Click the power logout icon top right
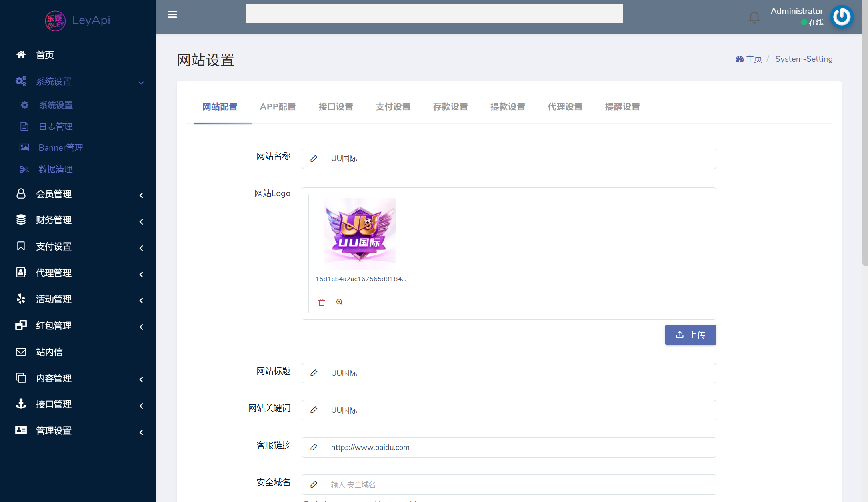The width and height of the screenshot is (868, 502). click(x=842, y=17)
